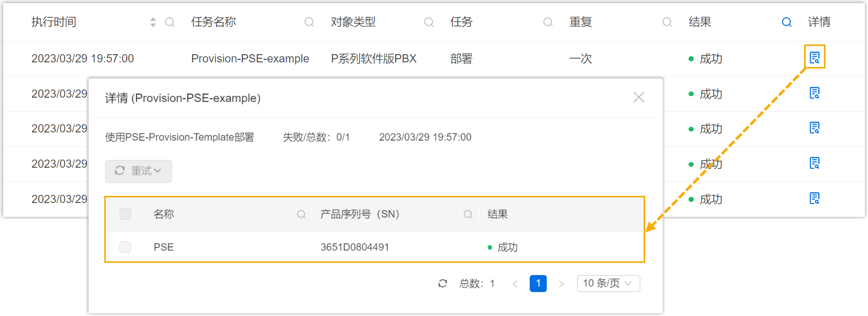868x316 pixels.
Task: Click search icon in 任务名称 column
Action: click(309, 22)
